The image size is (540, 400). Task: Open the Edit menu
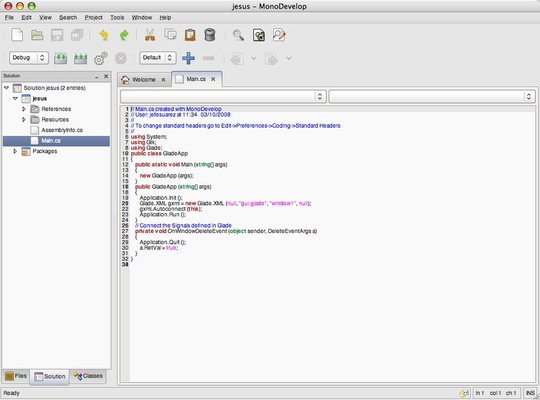coord(27,17)
